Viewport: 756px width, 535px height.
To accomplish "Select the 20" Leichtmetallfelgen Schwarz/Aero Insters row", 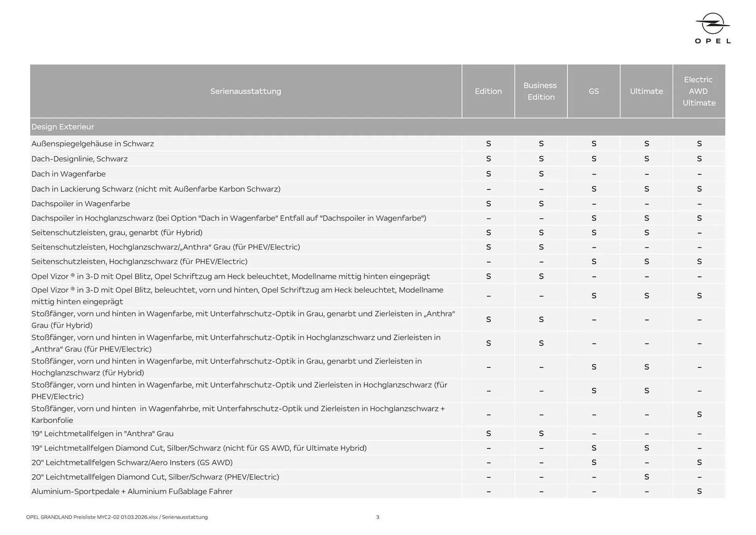I will 132,463.
